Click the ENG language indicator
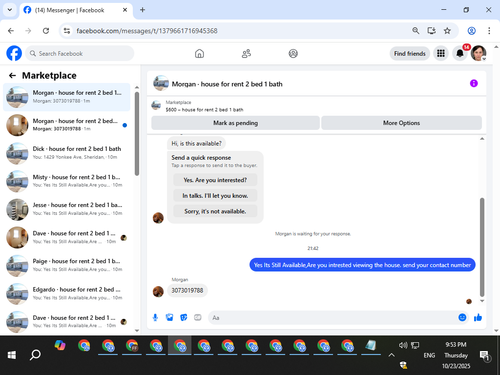 coord(429,355)
